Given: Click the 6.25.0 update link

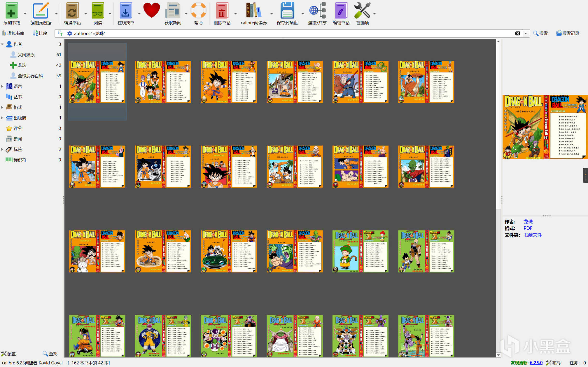Looking at the screenshot, I should click(x=536, y=363).
